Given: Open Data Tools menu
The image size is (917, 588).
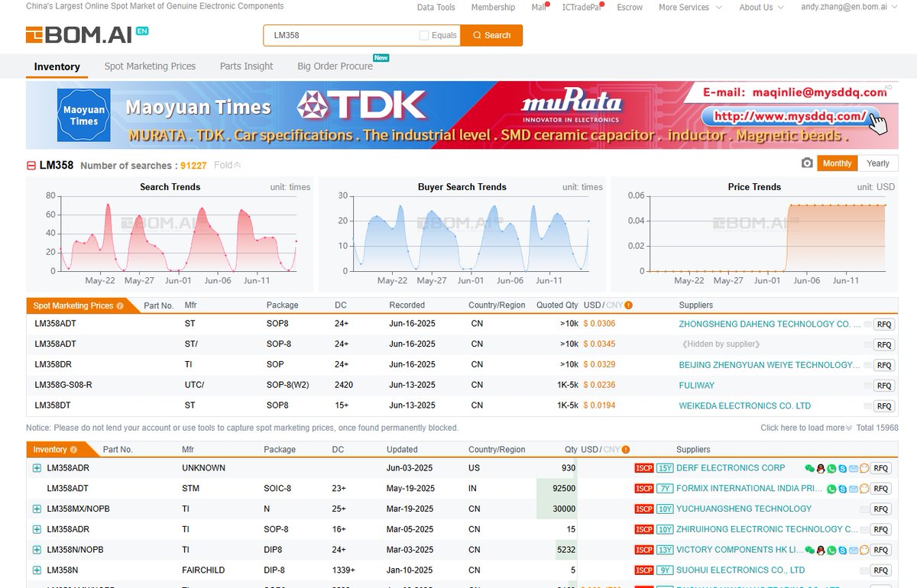Looking at the screenshot, I should pyautogui.click(x=436, y=8).
